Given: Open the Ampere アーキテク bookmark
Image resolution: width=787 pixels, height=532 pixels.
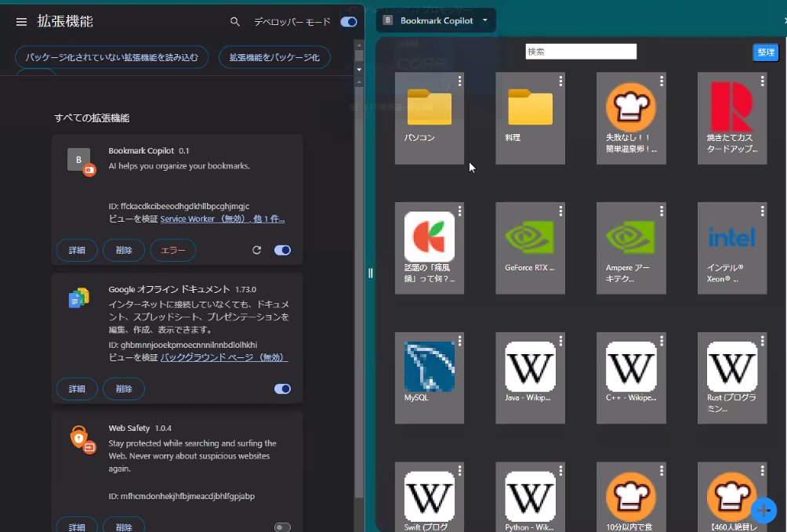Looking at the screenshot, I should 632,248.
